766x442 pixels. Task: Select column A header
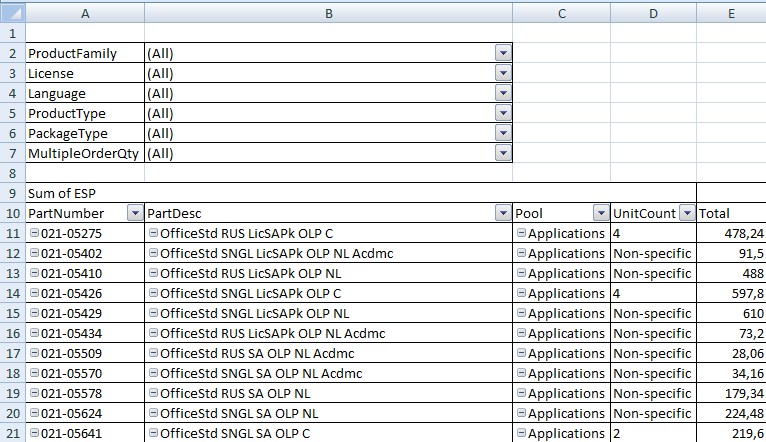tap(85, 13)
